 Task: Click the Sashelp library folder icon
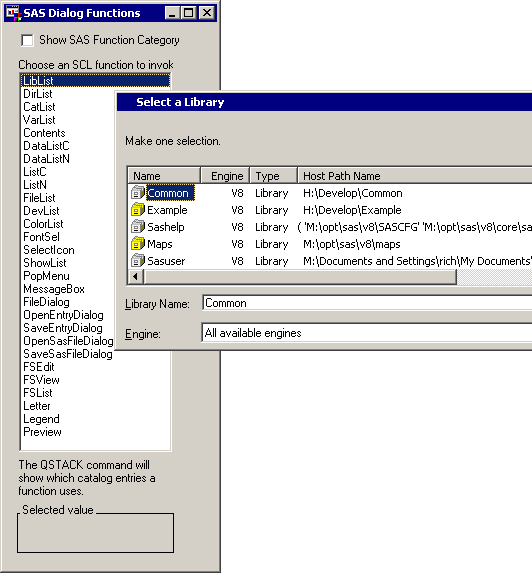[x=138, y=227]
